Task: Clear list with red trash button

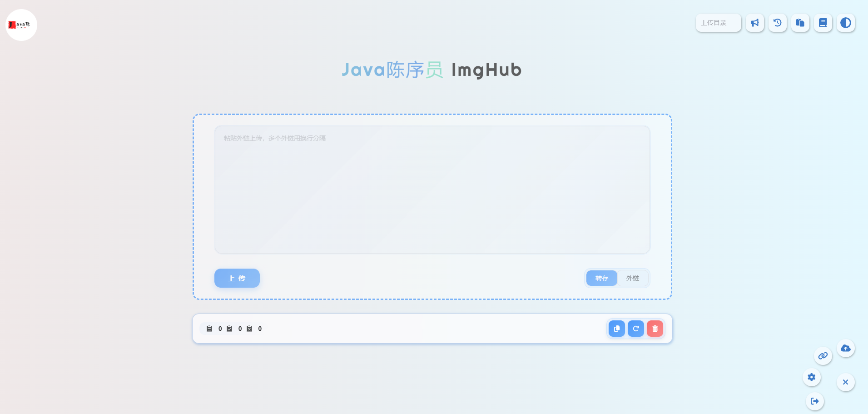Action: 655,329
